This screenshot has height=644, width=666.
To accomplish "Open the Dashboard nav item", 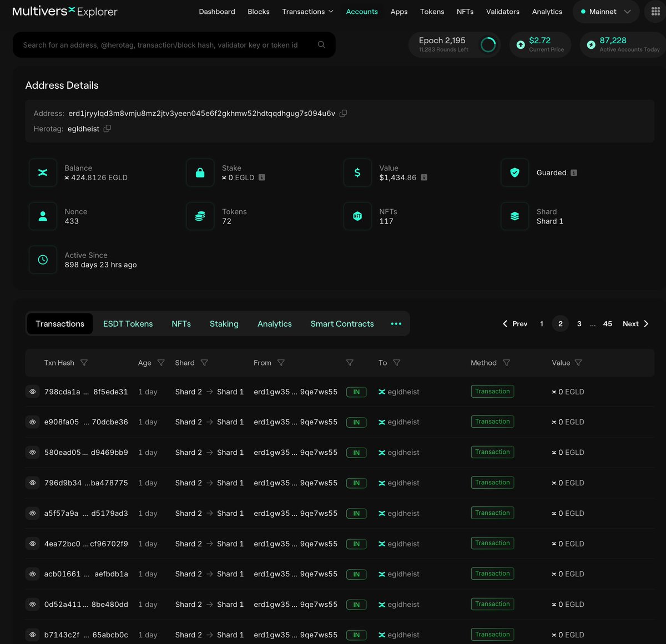I will pos(217,12).
